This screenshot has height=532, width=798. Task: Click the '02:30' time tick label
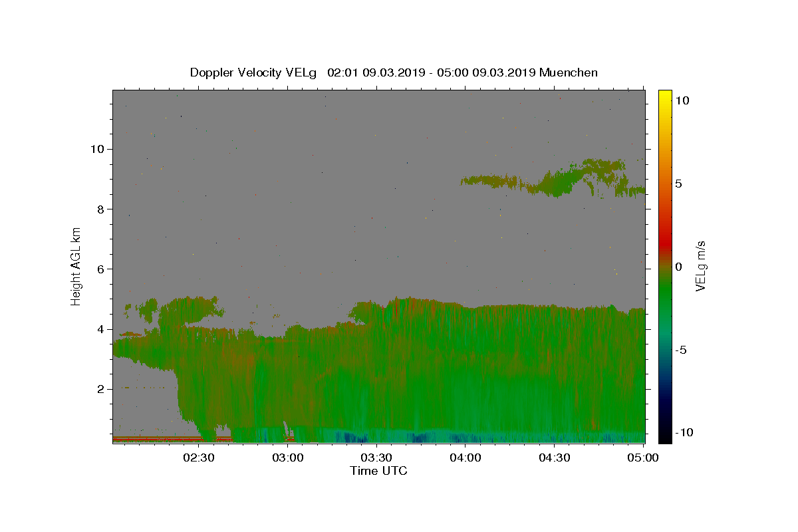tap(199, 458)
